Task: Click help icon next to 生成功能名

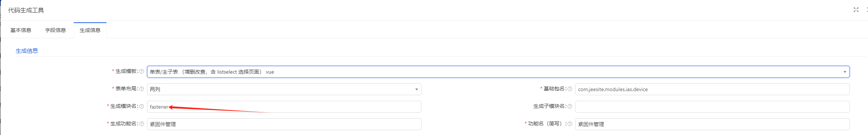Action: pos(142,124)
